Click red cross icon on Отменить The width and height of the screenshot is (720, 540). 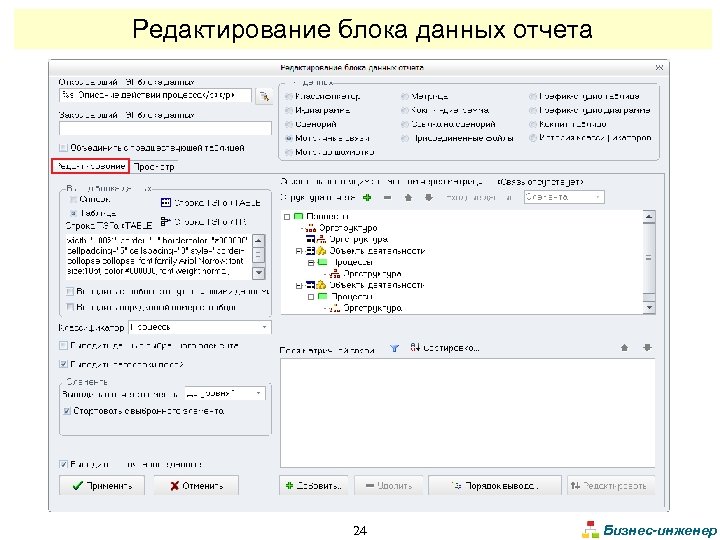click(x=174, y=485)
